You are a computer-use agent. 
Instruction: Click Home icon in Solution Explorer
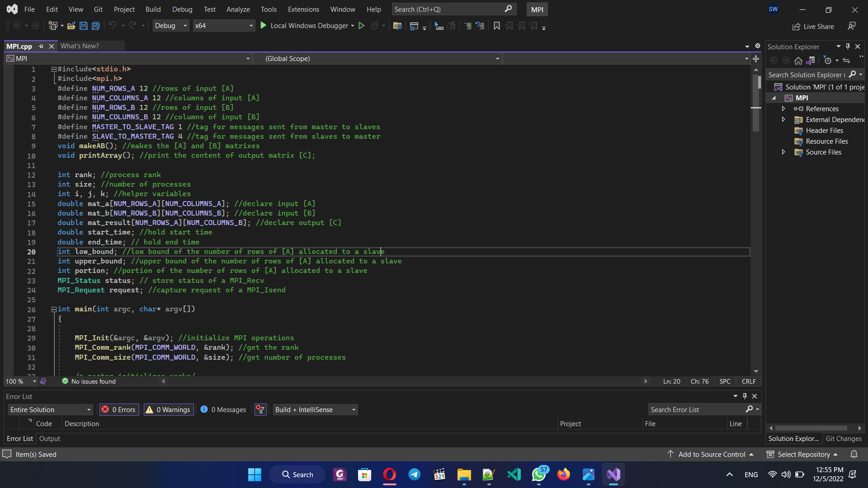point(798,61)
